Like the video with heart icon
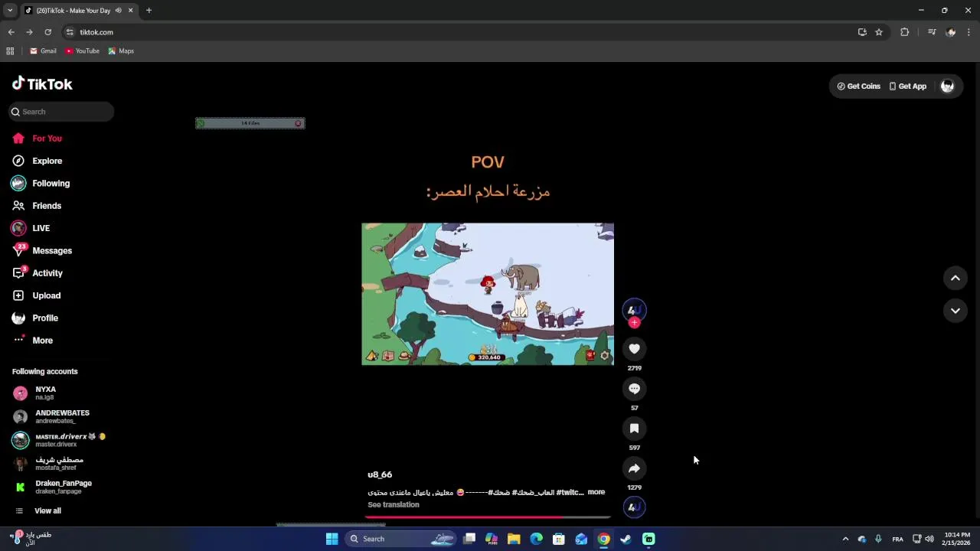This screenshot has width=980, height=551. pyautogui.click(x=634, y=349)
